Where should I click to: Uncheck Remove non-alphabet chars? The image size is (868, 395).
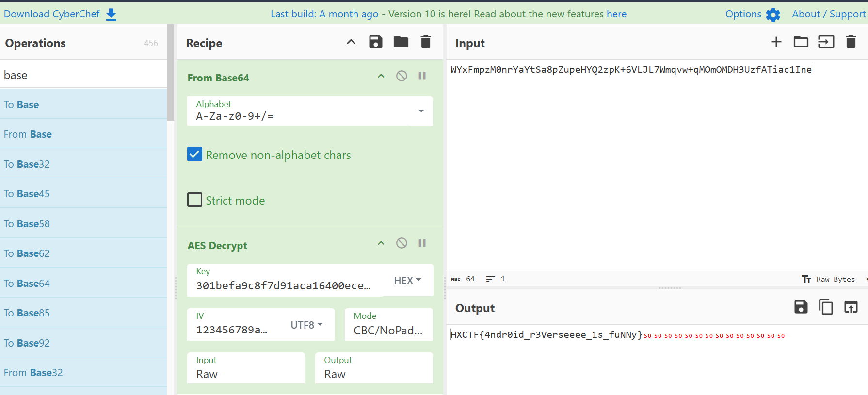(195, 155)
